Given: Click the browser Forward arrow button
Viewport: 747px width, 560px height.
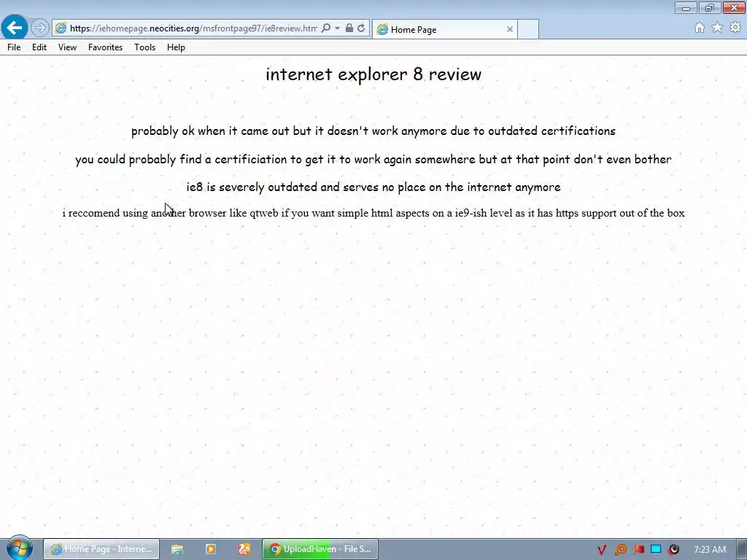Looking at the screenshot, I should (40, 28).
